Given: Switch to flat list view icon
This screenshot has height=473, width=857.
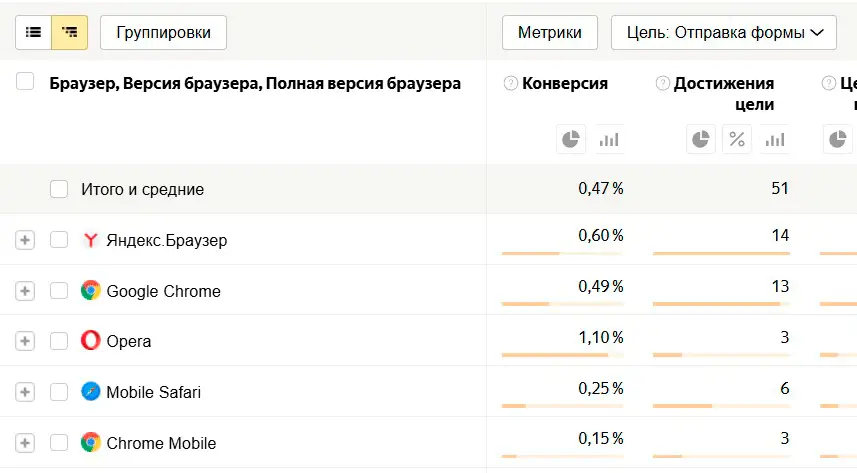Looking at the screenshot, I should point(33,32).
